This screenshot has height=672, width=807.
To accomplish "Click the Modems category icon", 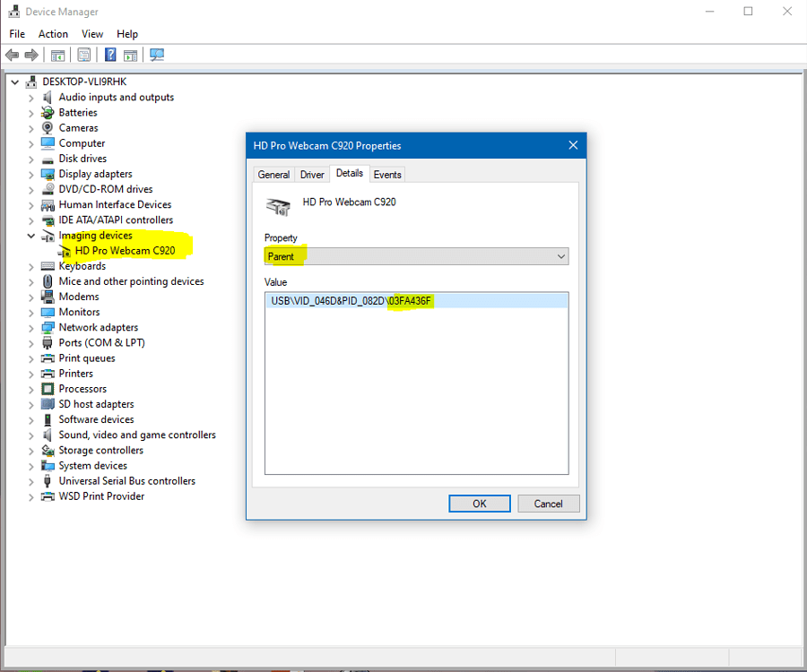I will (48, 297).
